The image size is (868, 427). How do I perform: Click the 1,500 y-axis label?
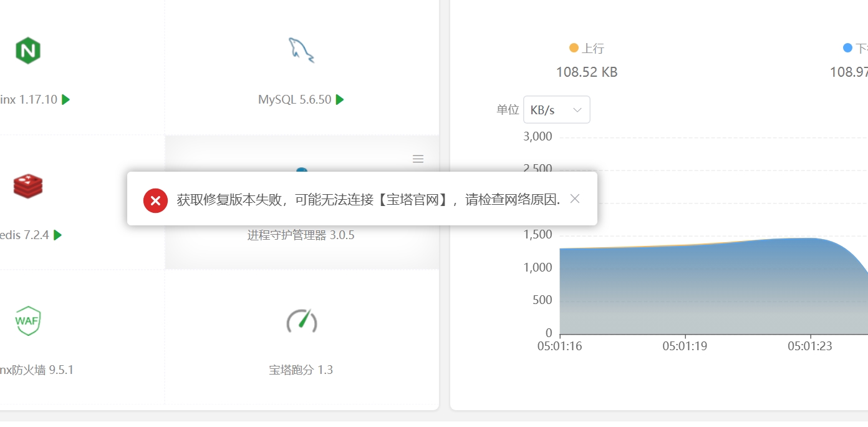tap(537, 235)
